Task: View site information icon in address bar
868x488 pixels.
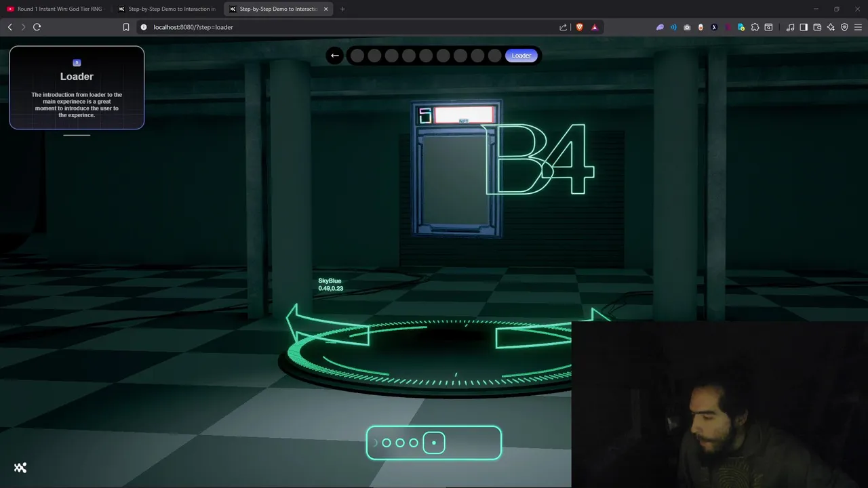Action: click(x=143, y=27)
